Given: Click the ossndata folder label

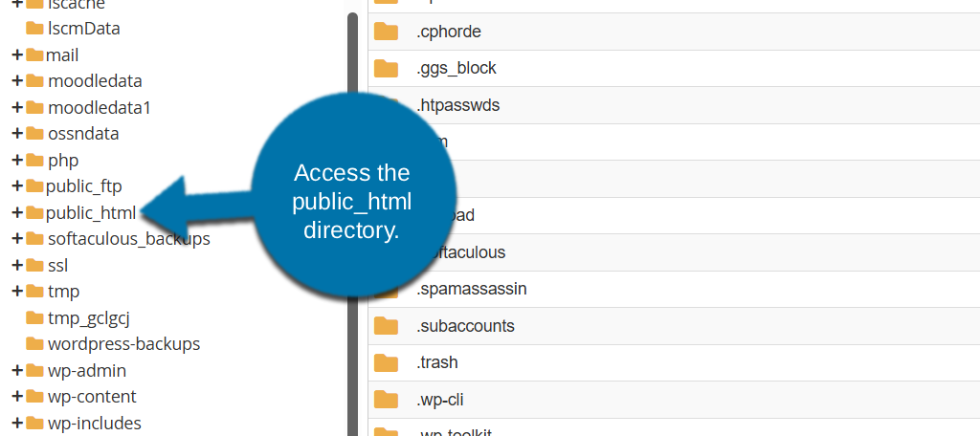Looking at the screenshot, I should [x=83, y=134].
